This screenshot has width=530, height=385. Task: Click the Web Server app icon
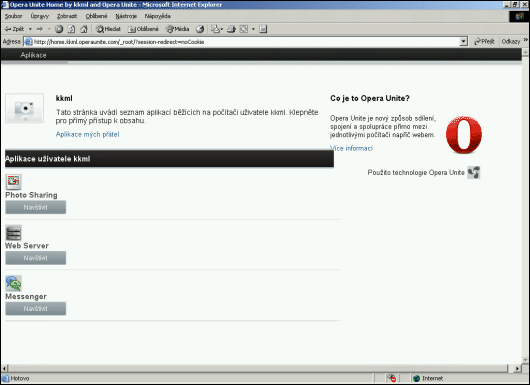click(14, 233)
